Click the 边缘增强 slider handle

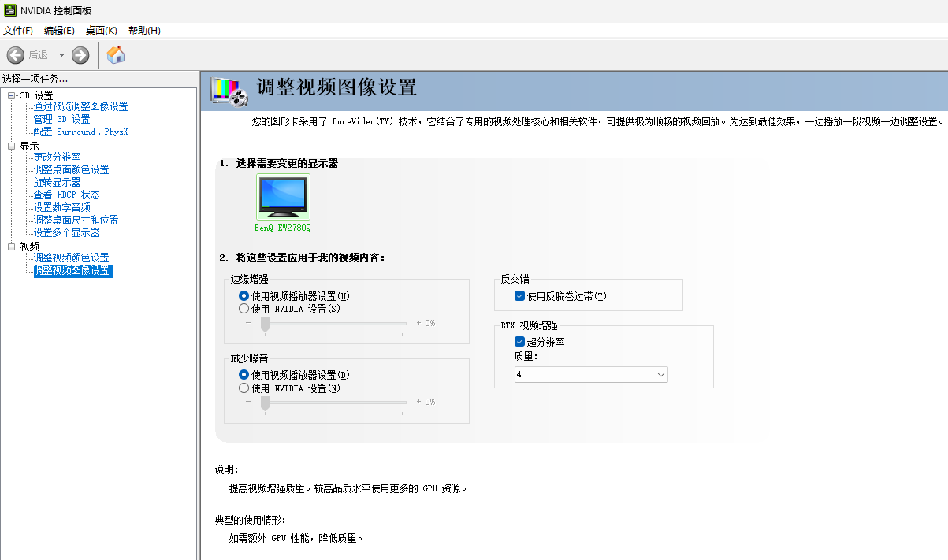click(x=266, y=324)
